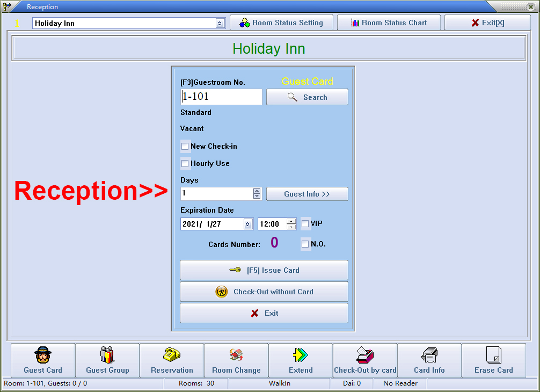Open the Card Info icon

(x=429, y=355)
